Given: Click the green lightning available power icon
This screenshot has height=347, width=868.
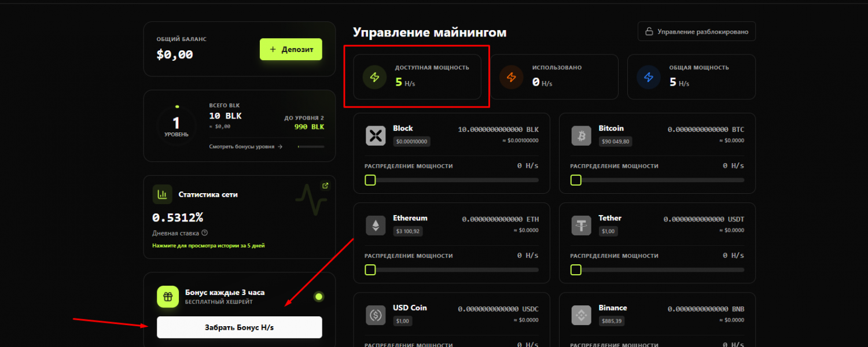Looking at the screenshot, I should [374, 77].
